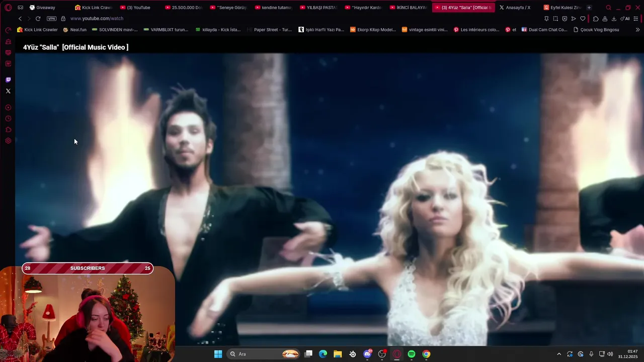Switch to the Kick Link Crawler tab
This screenshot has width=644, height=362.
tap(94, 8)
